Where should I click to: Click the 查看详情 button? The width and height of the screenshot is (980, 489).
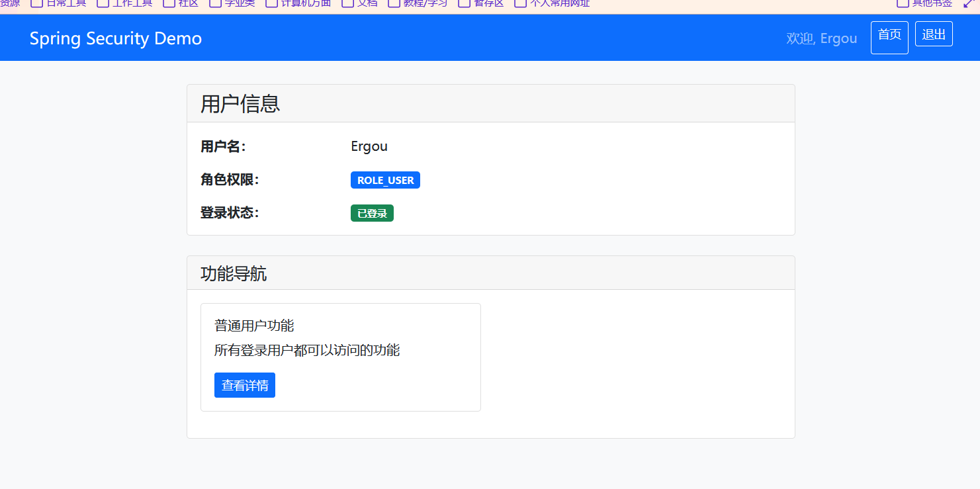(x=245, y=385)
